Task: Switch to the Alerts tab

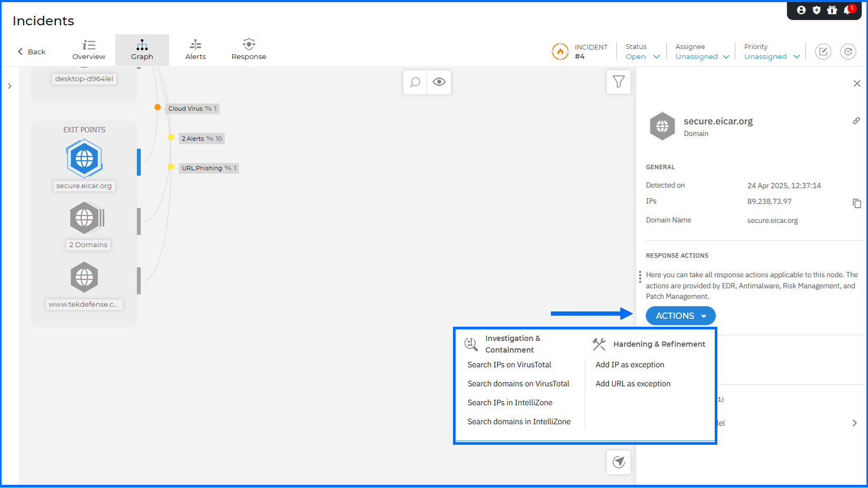Action: pos(195,50)
